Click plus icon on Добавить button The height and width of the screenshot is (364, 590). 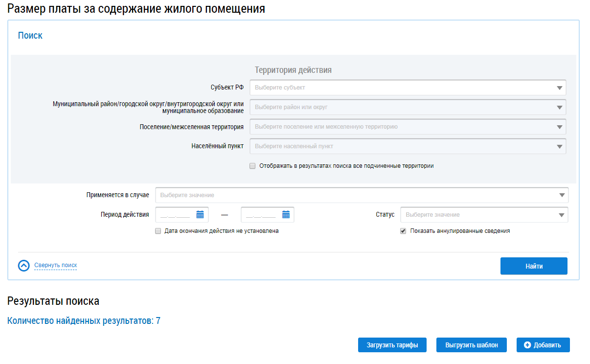tap(527, 345)
